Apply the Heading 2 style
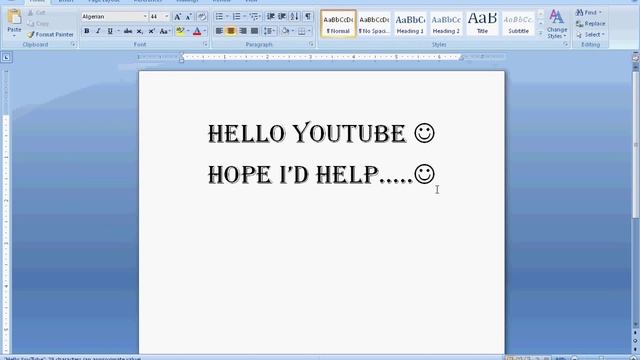Screen dimensions: 640x360 pyautogui.click(x=446, y=24)
